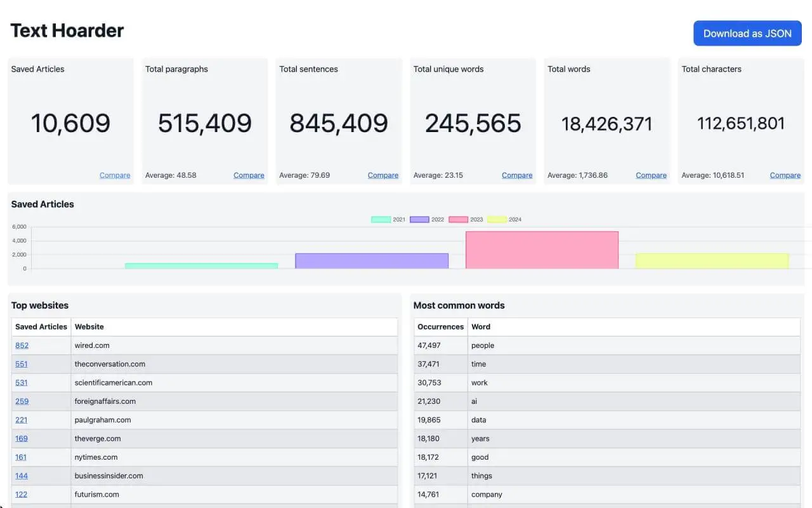This screenshot has height=508, width=812.
Task: Open Compare for Total sentences
Action: click(383, 175)
